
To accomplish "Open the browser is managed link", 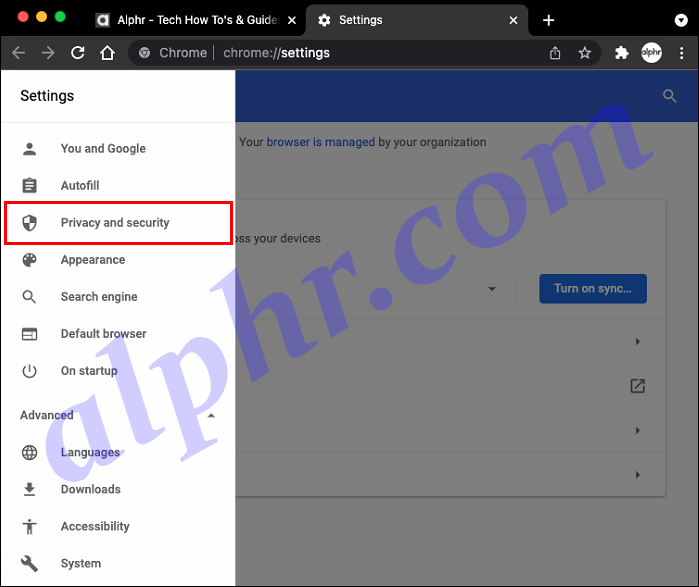I will point(321,142).
